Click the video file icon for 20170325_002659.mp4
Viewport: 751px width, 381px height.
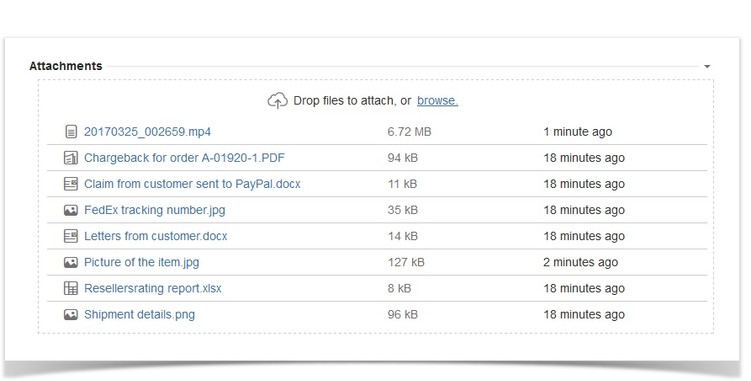coord(71,132)
